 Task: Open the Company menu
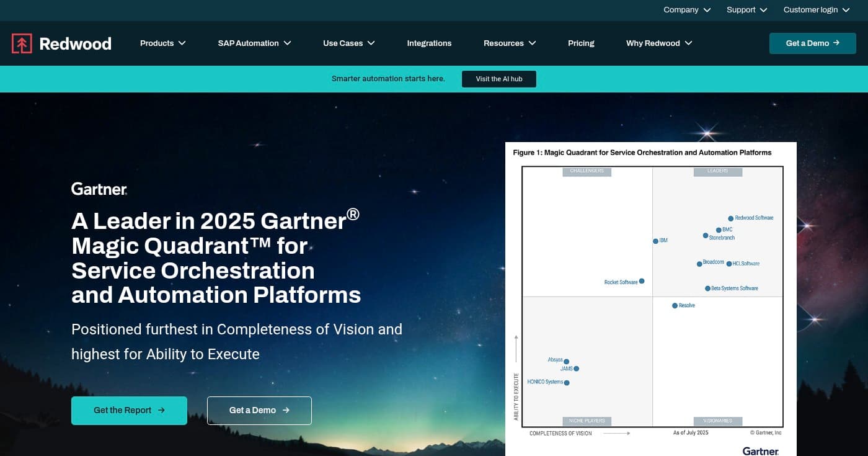pyautogui.click(x=686, y=10)
